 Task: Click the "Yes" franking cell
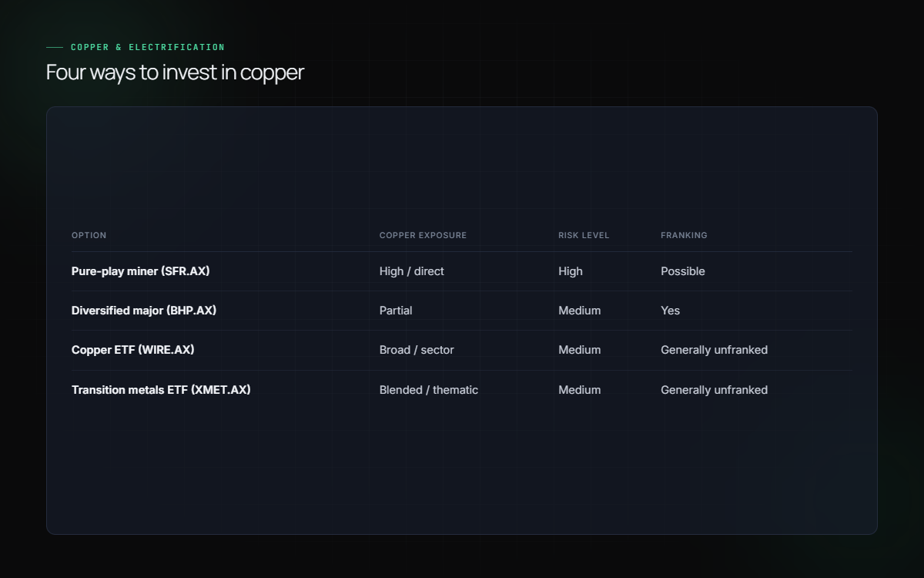click(671, 311)
